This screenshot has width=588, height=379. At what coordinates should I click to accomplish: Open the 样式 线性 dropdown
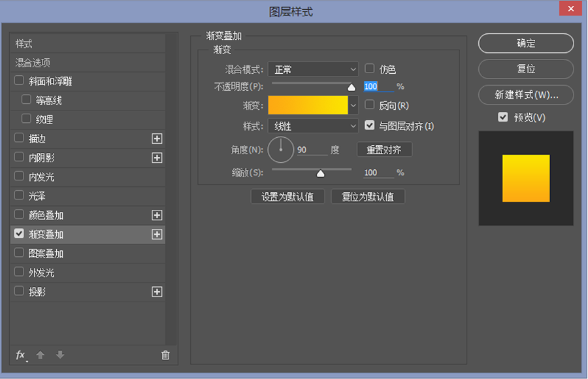[x=313, y=126]
